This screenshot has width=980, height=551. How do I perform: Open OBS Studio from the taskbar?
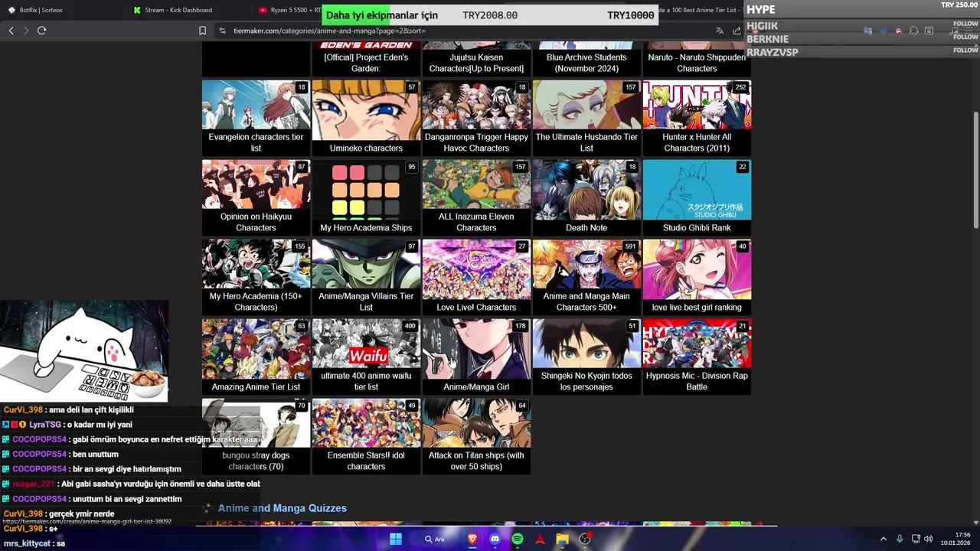coord(585,539)
